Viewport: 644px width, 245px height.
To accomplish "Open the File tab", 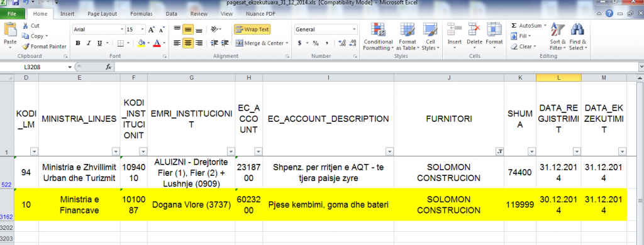I will tap(12, 14).
